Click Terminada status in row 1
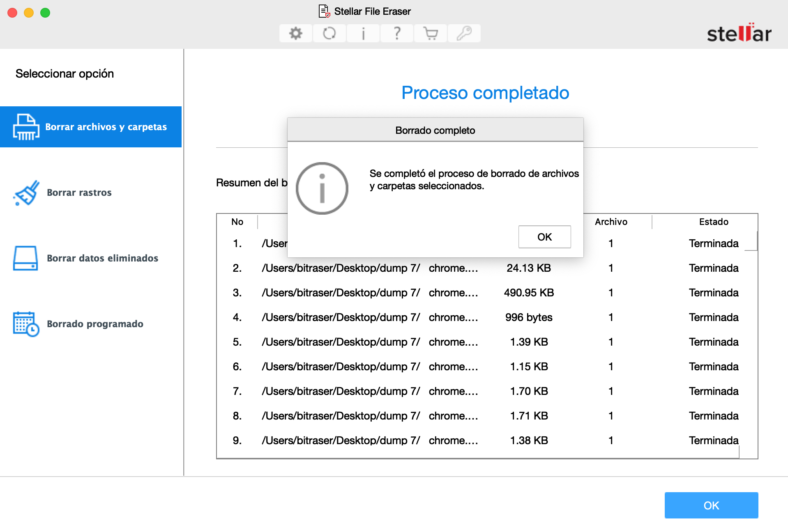This screenshot has height=532, width=788. click(714, 243)
